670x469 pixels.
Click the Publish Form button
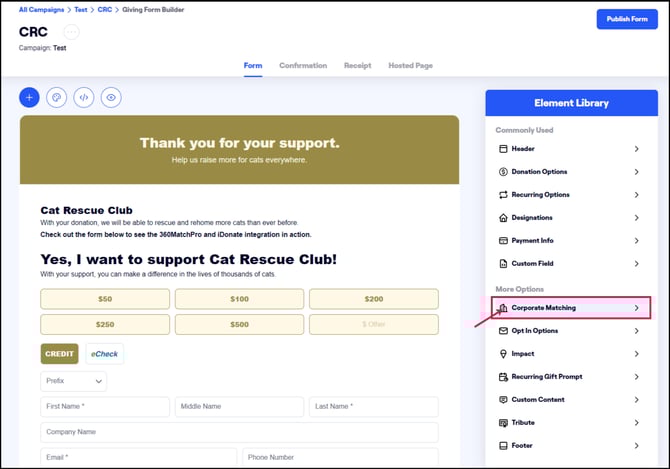click(x=626, y=19)
